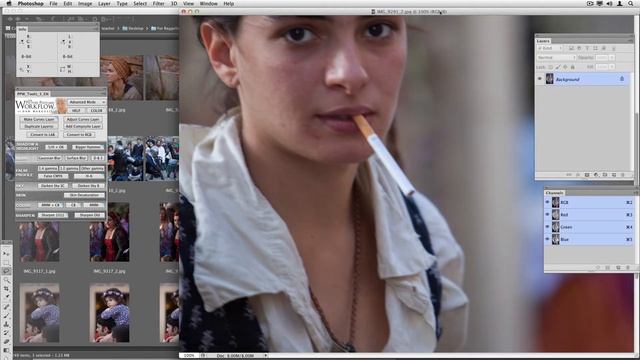Click Convert to RGB button
The image size is (640, 360).
79,134
